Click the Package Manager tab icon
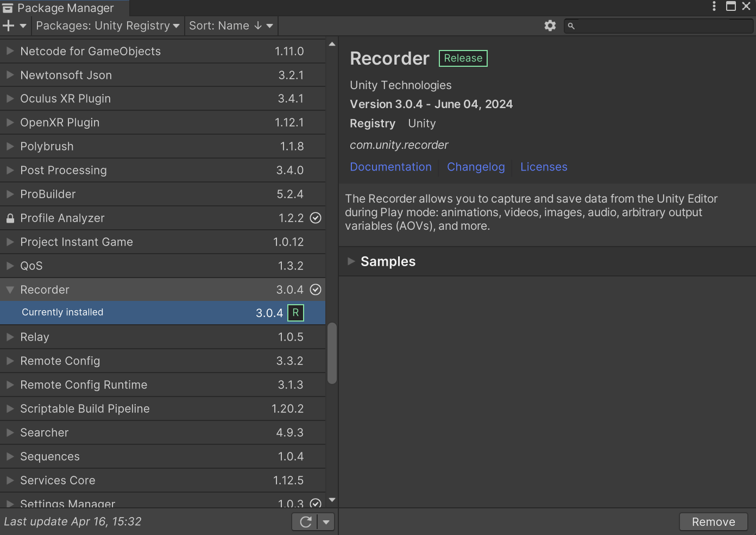The image size is (756, 535). [8, 8]
